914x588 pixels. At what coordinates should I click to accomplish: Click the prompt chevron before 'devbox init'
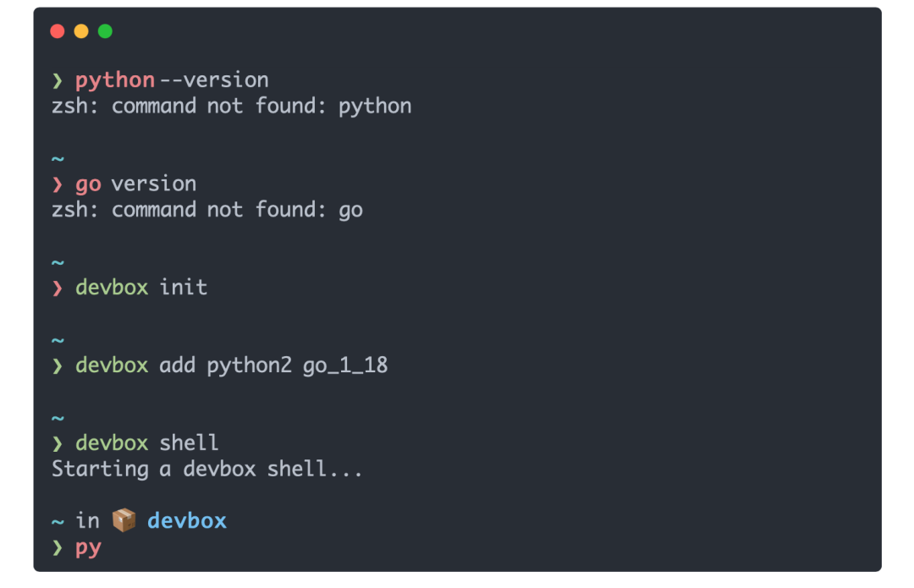(58, 288)
